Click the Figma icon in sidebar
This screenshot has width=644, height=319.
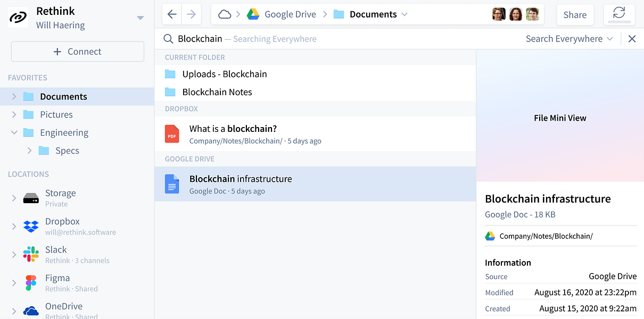pos(31,283)
